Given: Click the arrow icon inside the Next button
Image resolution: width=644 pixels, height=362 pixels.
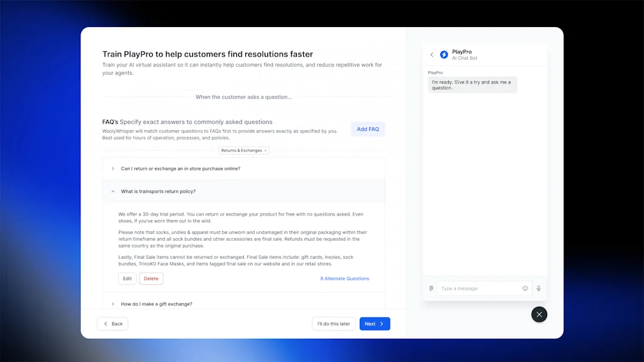Looking at the screenshot, I should (382, 323).
